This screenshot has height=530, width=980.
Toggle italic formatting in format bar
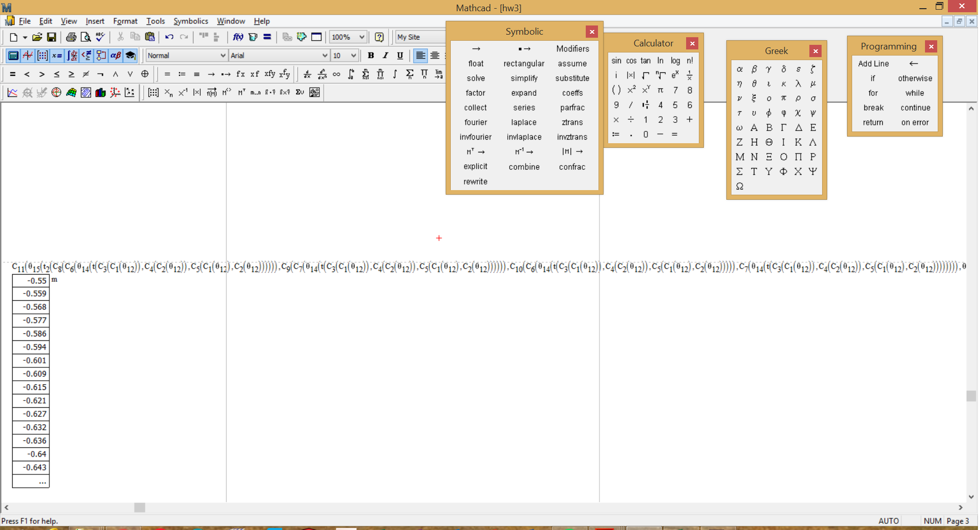coord(386,56)
